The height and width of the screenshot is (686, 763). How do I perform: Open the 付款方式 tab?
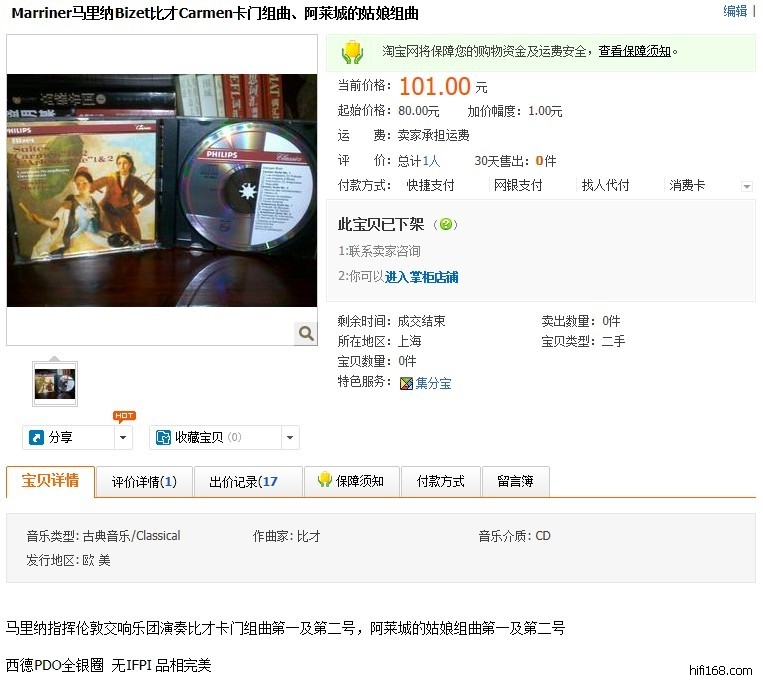tap(441, 482)
